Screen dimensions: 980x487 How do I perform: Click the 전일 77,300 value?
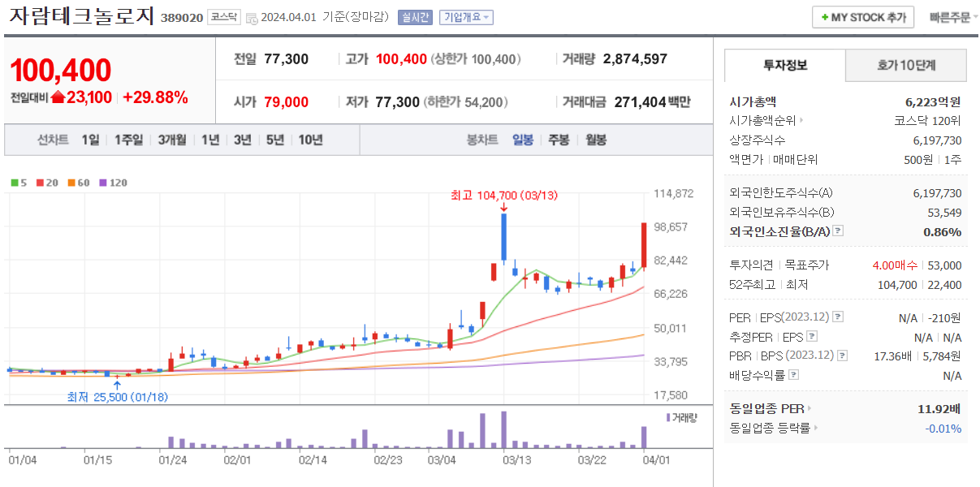pos(287,58)
